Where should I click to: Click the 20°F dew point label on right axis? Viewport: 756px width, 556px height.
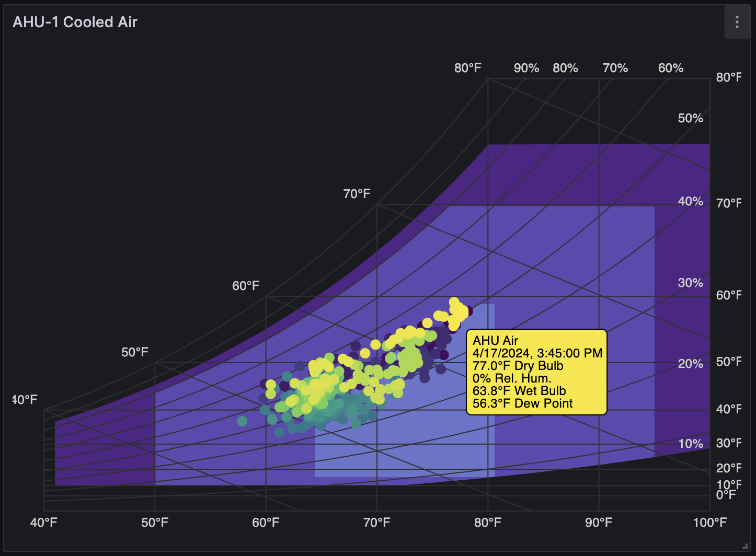click(729, 468)
